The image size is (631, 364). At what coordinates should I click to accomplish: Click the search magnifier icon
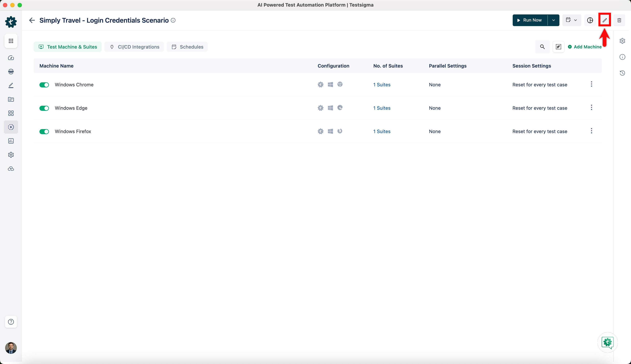coord(542,47)
